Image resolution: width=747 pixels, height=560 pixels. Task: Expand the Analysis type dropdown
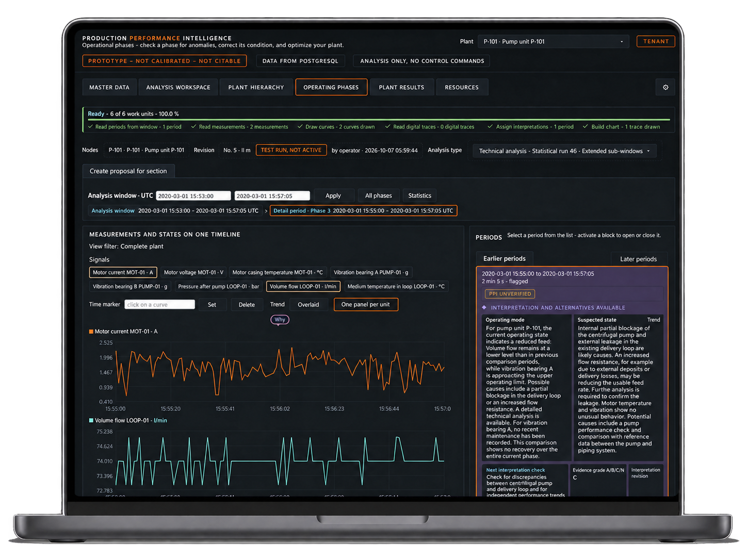point(565,151)
